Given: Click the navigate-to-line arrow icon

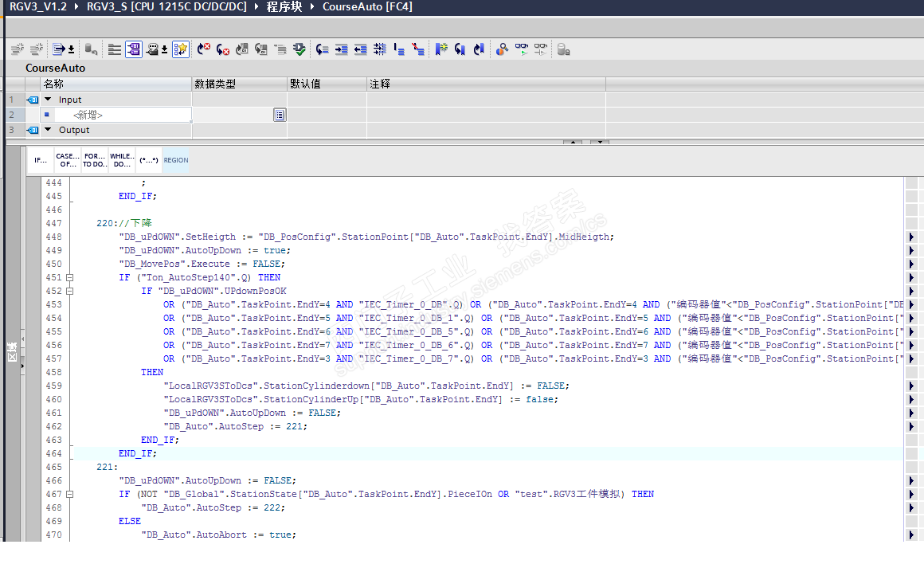Looking at the screenshot, I should click(58, 49).
